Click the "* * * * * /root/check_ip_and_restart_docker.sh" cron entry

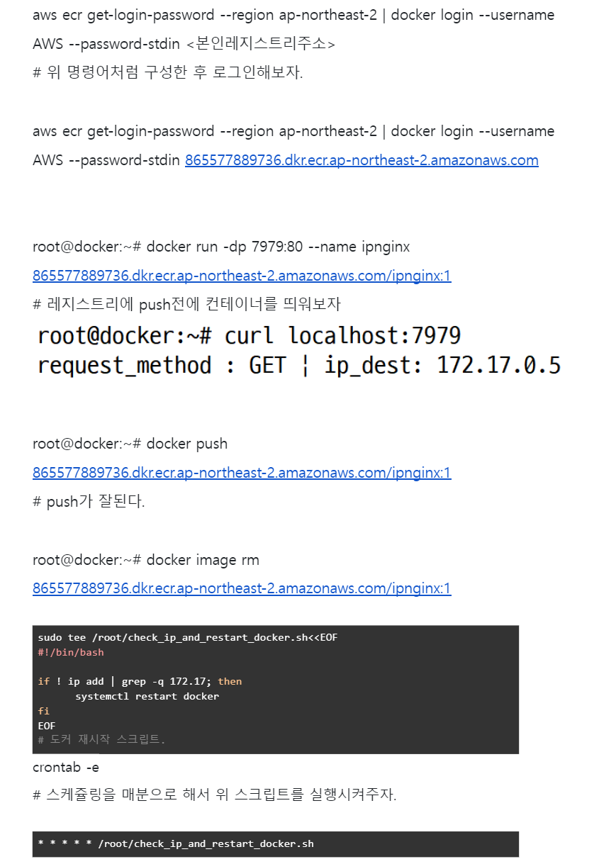pyautogui.click(x=176, y=843)
